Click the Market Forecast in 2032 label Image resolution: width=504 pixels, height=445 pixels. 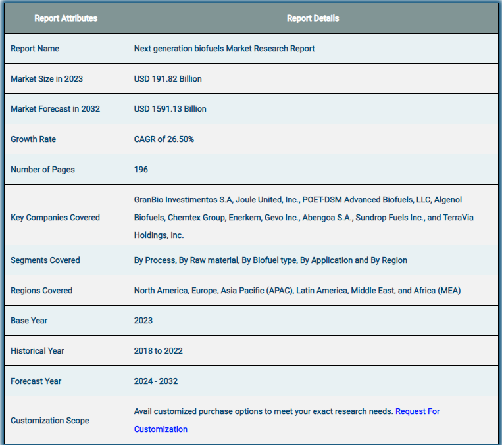(55, 109)
